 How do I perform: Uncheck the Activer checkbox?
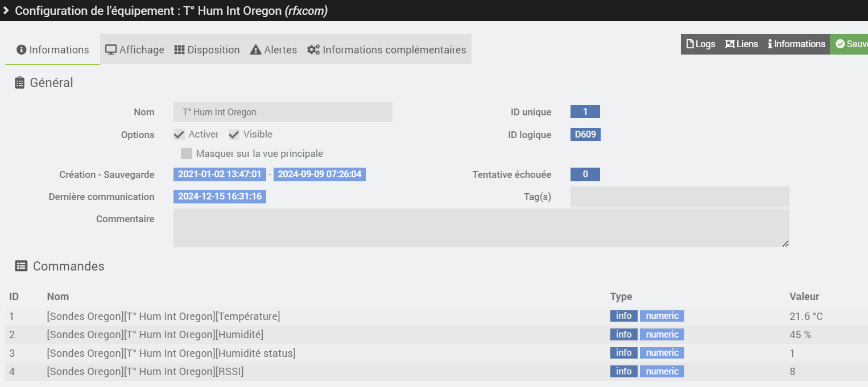coord(179,135)
